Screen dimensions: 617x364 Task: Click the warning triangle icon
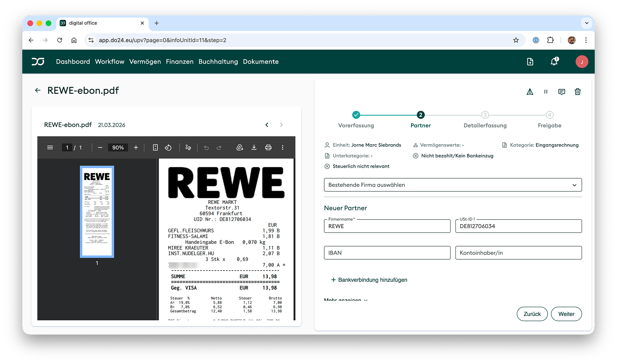click(x=530, y=92)
